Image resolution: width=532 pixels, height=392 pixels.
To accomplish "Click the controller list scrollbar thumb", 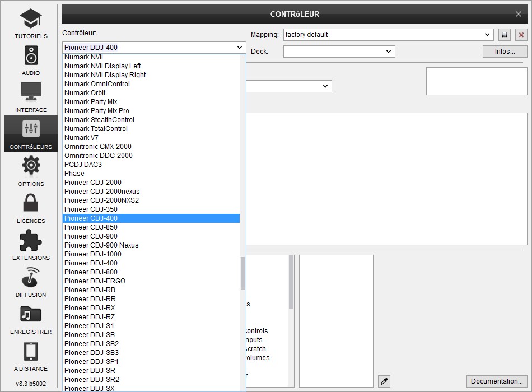I will [242, 273].
